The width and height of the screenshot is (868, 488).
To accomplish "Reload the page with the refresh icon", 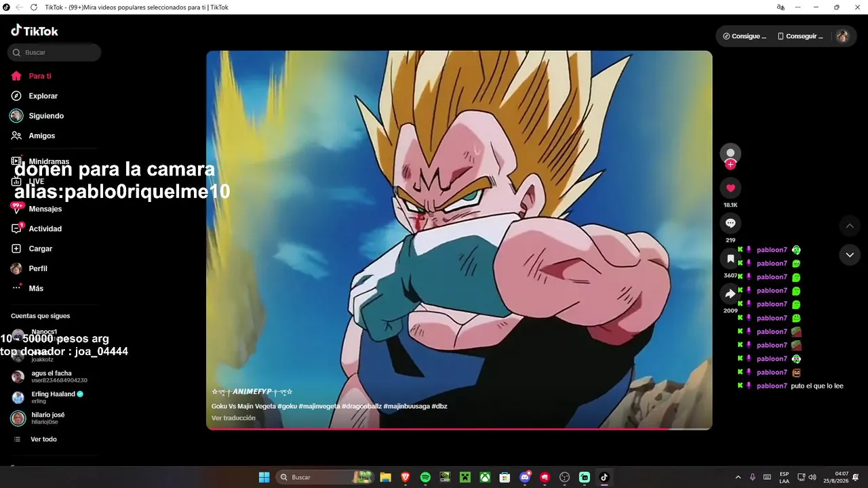I will tap(34, 7).
